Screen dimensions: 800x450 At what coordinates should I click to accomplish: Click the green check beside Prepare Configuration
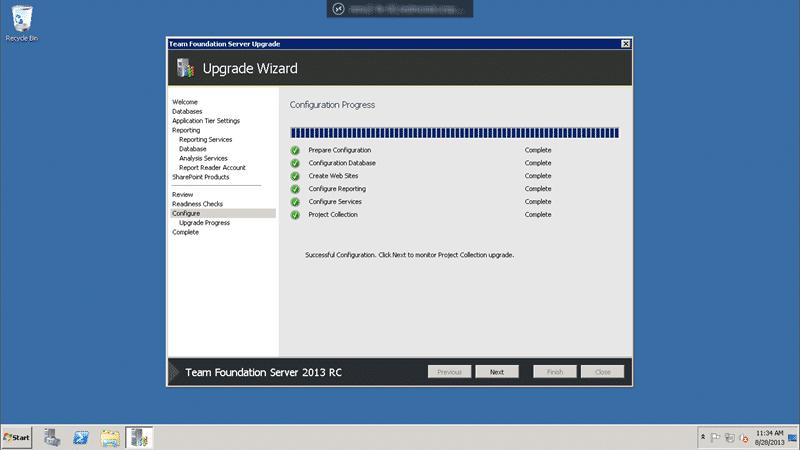295,151
